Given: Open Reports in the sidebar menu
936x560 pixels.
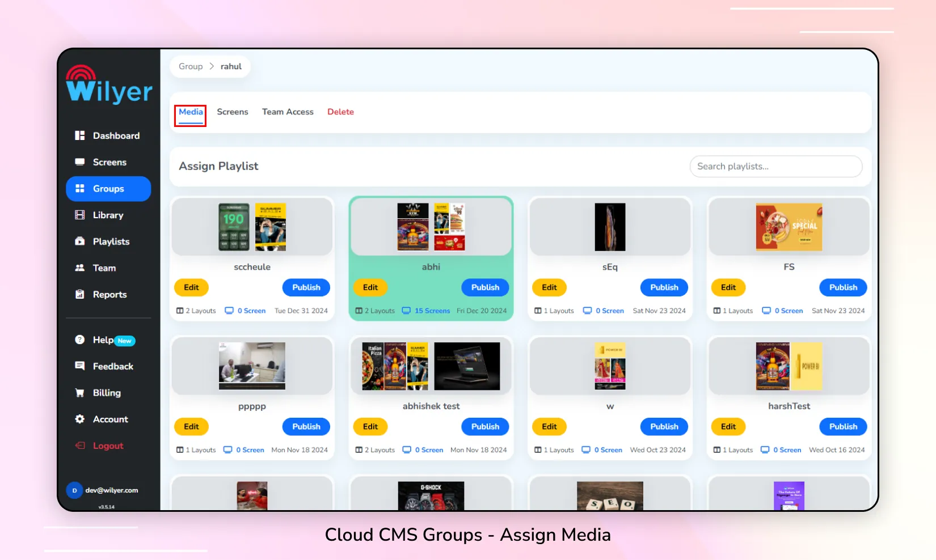Looking at the screenshot, I should coord(108,294).
